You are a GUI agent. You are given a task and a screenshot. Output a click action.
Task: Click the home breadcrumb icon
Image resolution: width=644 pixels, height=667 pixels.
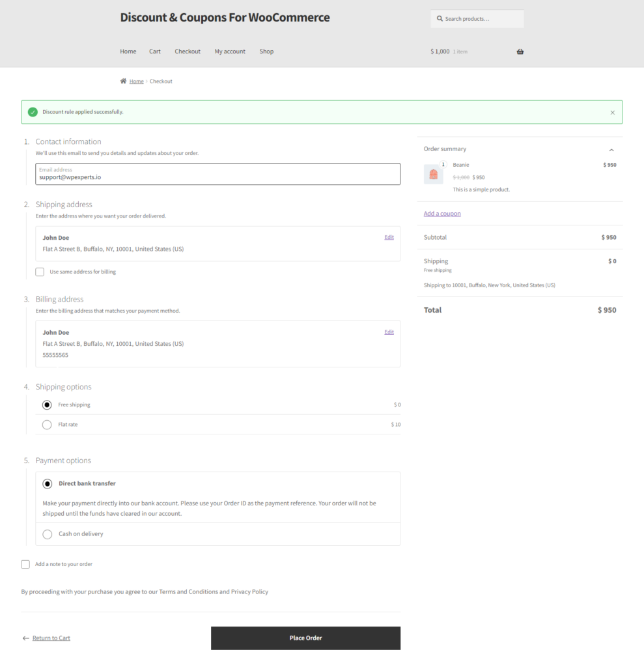(x=123, y=81)
